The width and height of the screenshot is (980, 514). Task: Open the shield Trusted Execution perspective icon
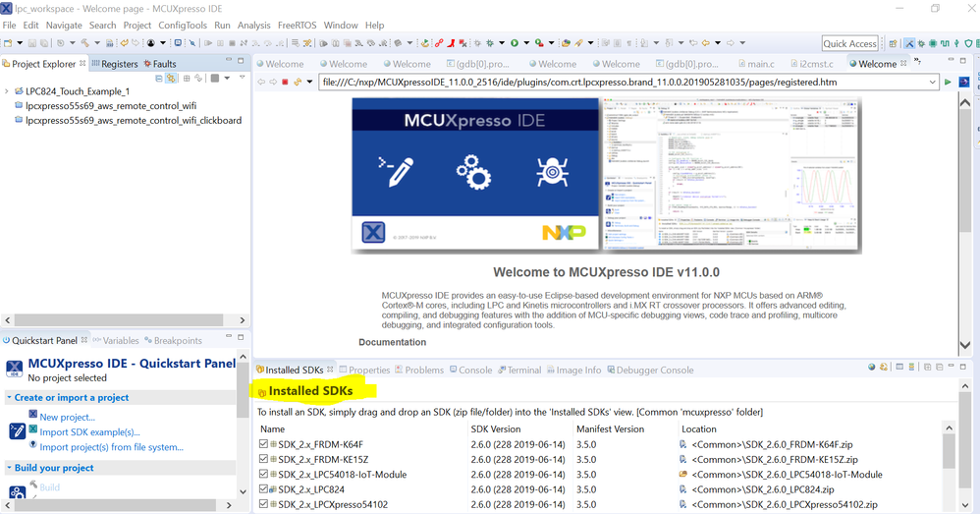[968, 43]
